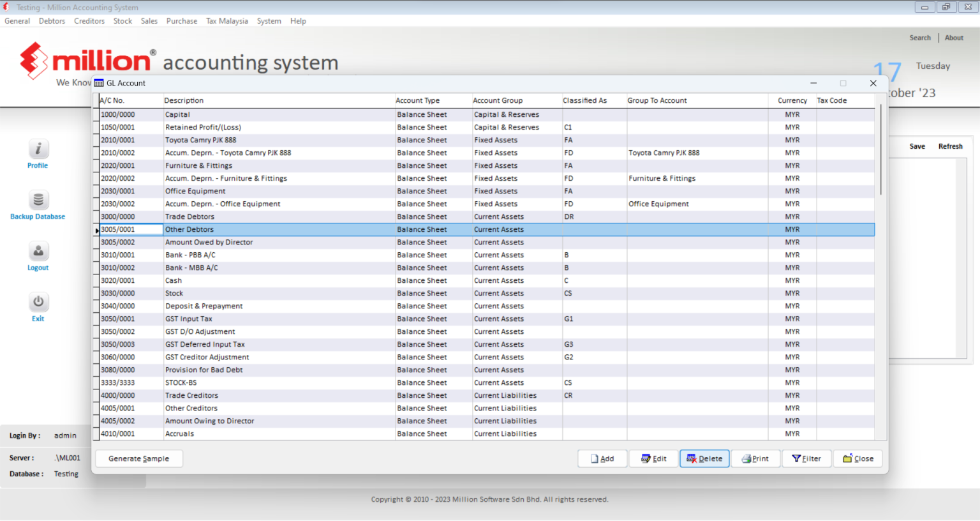Screen dimensions: 980x521
Task: Click Save in the background panel
Action: [x=917, y=146]
